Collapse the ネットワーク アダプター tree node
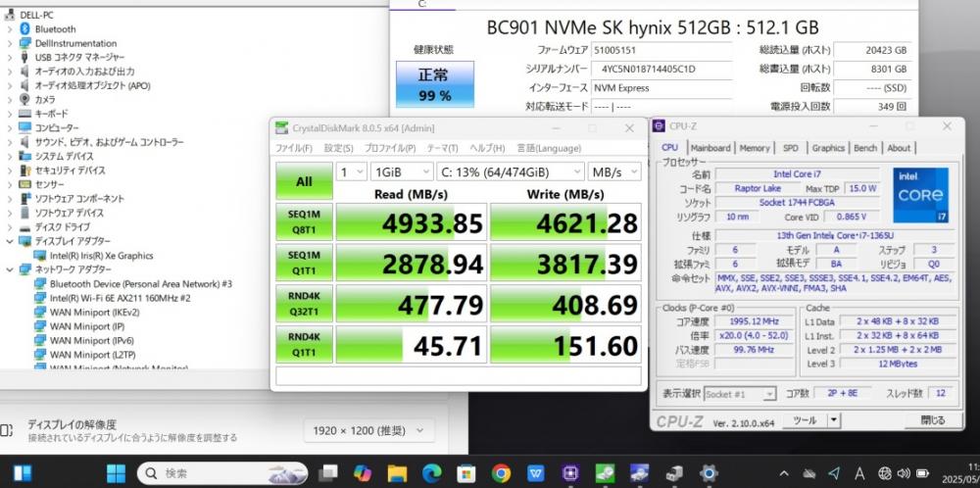 (x=10, y=269)
